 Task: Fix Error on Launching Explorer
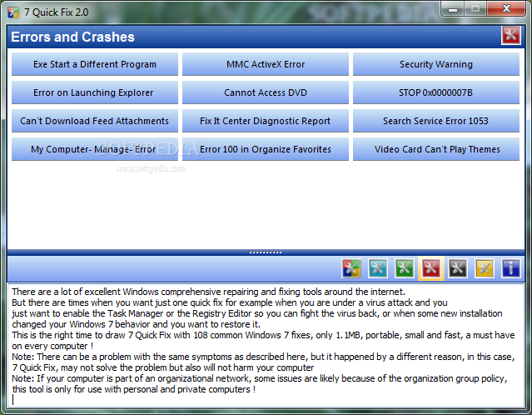point(95,92)
